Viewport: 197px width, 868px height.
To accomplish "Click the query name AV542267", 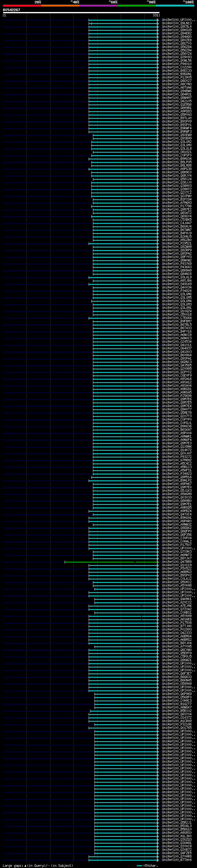I will (11, 10).
